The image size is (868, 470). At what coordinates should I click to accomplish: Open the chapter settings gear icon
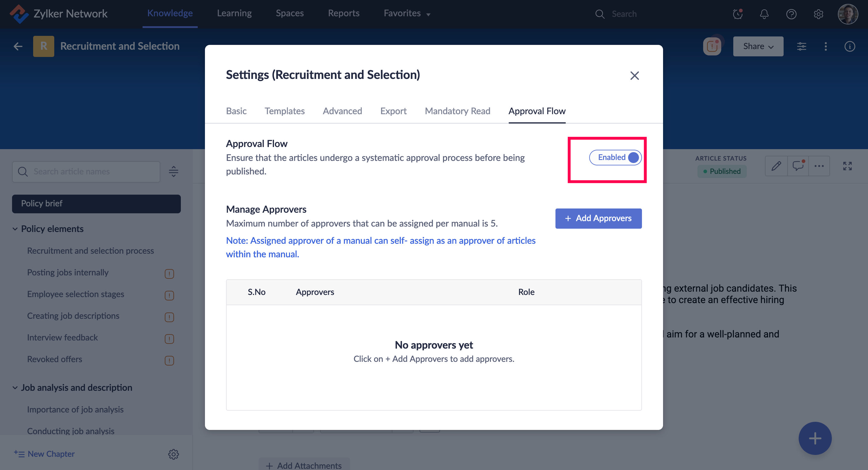(x=173, y=454)
